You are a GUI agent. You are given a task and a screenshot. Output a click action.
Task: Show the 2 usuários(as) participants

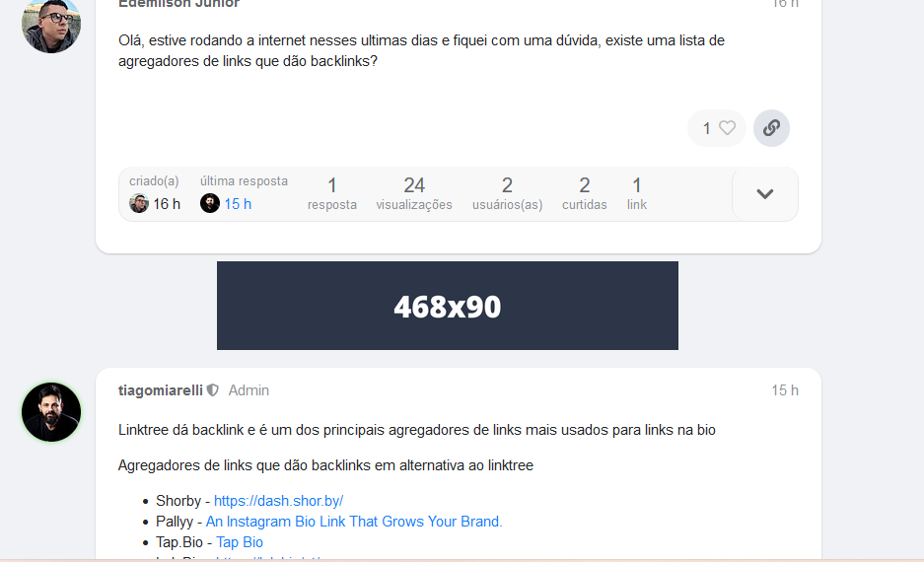coord(508,194)
